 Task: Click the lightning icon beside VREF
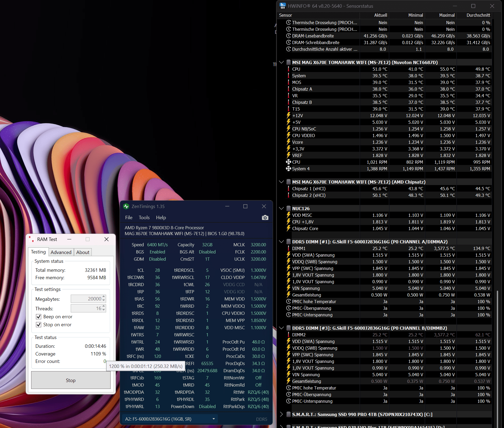coord(289,155)
